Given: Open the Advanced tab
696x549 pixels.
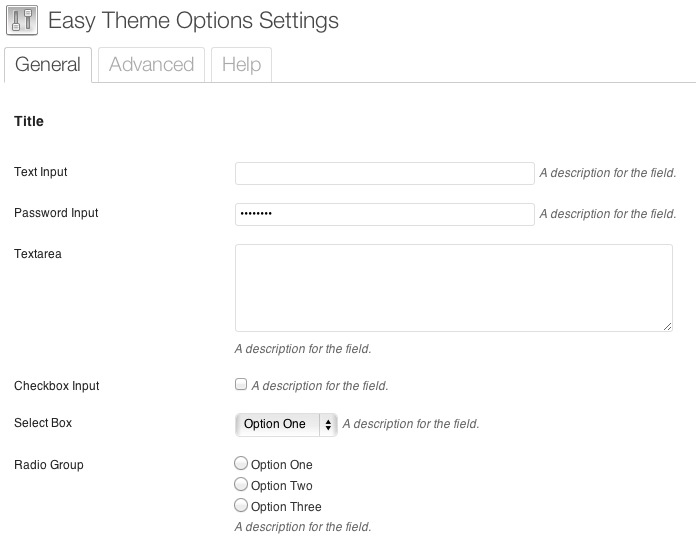Looking at the screenshot, I should (151, 65).
